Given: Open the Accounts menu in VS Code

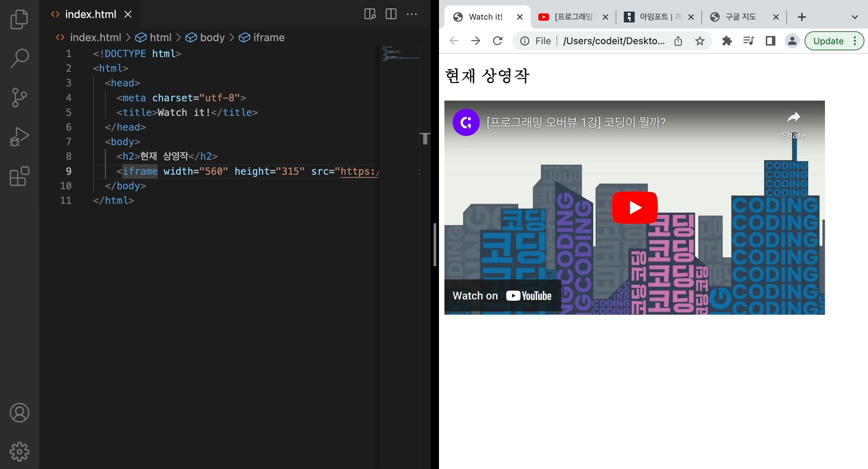Looking at the screenshot, I should [x=19, y=413].
